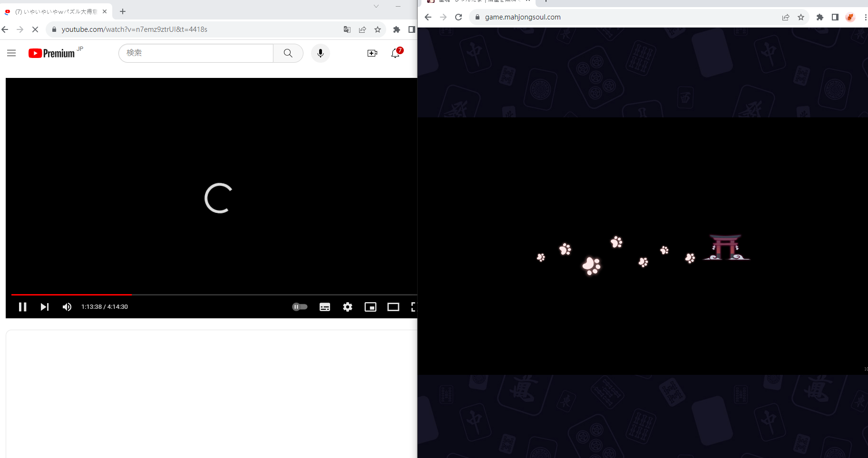Image resolution: width=868 pixels, height=458 pixels.
Task: Click the YouTube search box
Action: click(196, 53)
